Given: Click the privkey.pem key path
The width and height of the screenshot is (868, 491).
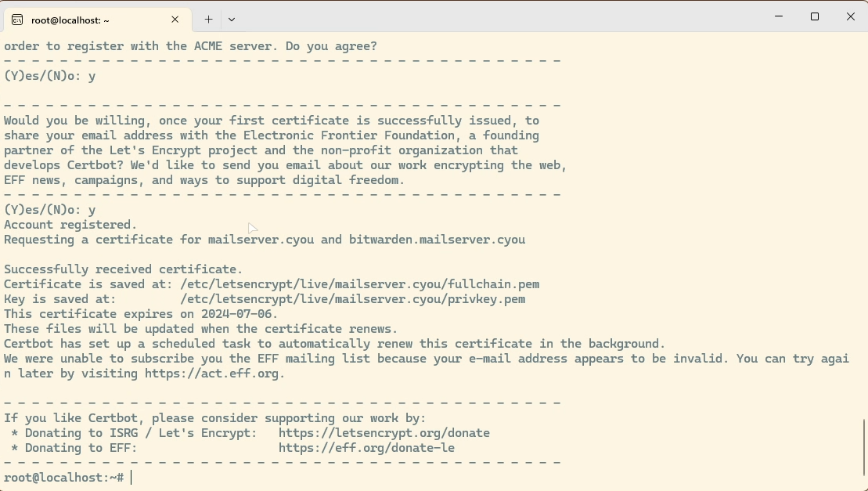Looking at the screenshot, I should [353, 299].
